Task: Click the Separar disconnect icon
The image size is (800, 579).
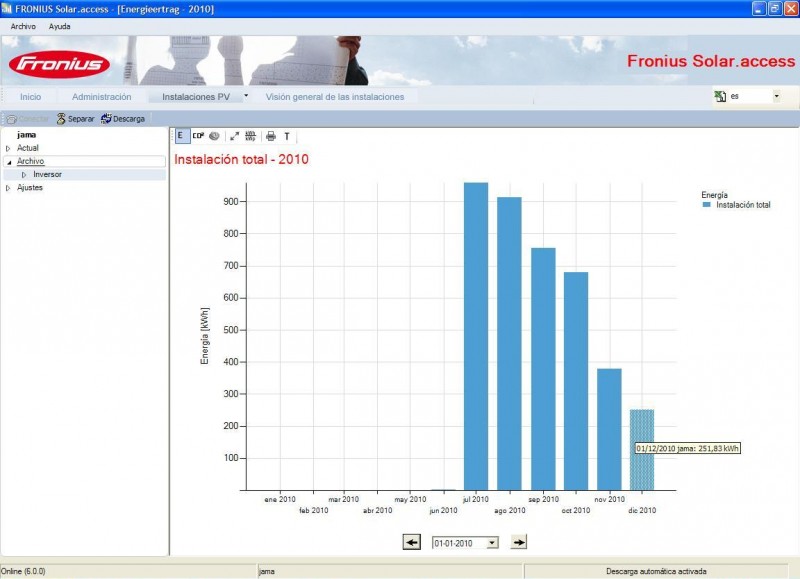Action: click(61, 119)
